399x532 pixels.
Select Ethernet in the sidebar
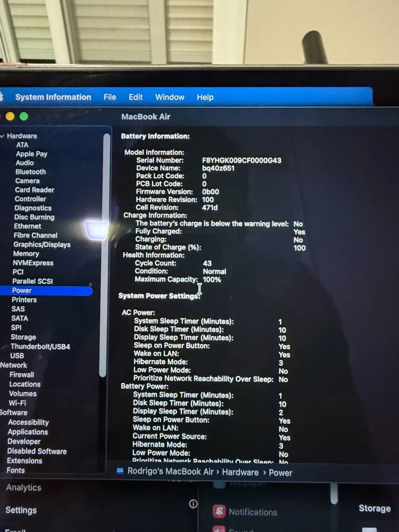click(x=27, y=226)
